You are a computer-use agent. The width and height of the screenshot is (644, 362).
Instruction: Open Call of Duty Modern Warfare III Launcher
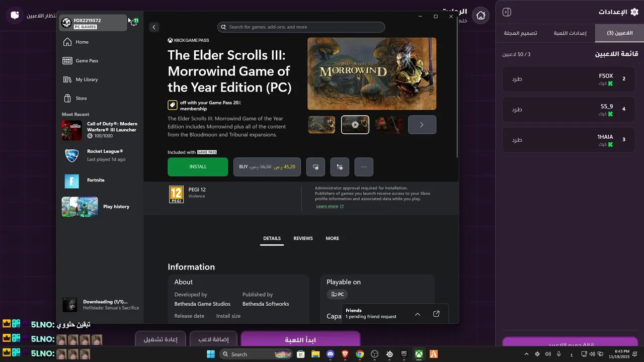(x=100, y=130)
